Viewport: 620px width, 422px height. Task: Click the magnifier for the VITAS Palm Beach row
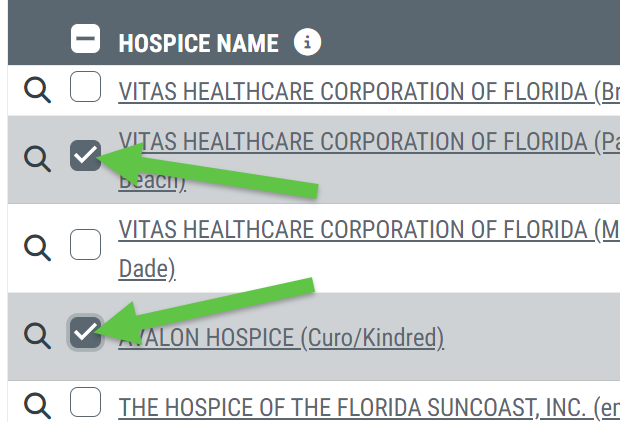coord(37,158)
